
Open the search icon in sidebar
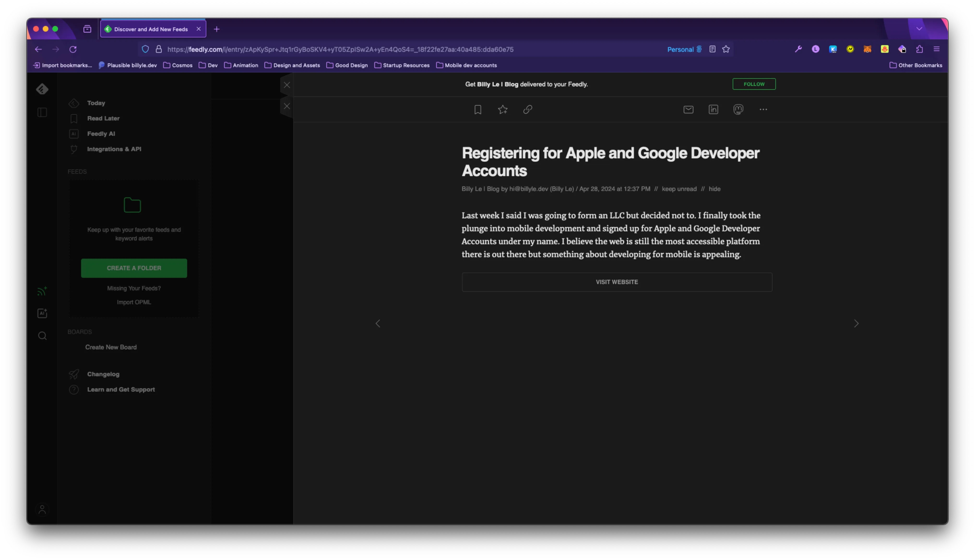42,336
